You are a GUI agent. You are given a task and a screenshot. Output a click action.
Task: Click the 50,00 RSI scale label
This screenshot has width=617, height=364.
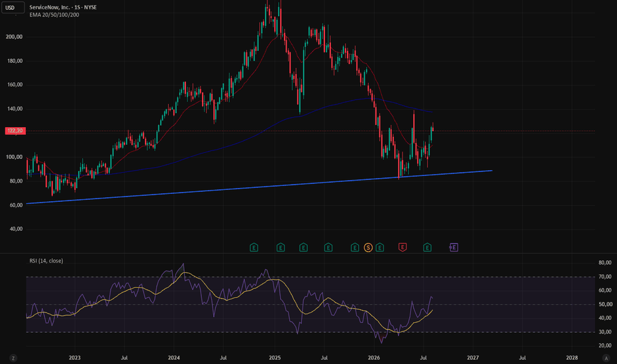(605, 304)
